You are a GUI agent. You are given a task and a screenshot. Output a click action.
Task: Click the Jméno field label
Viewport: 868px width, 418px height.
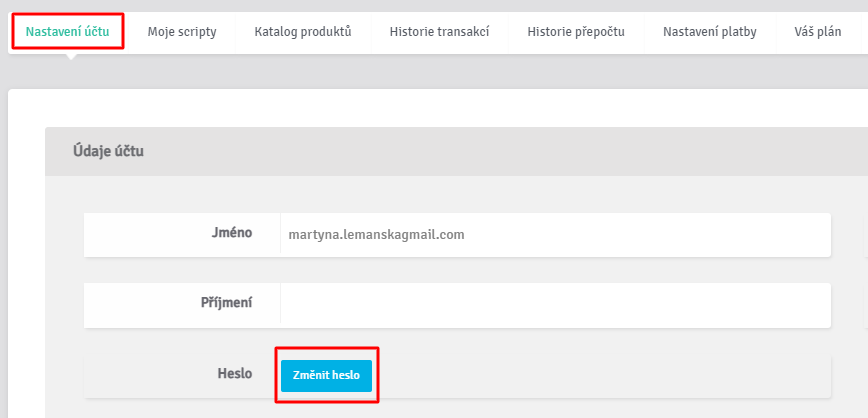pos(231,233)
